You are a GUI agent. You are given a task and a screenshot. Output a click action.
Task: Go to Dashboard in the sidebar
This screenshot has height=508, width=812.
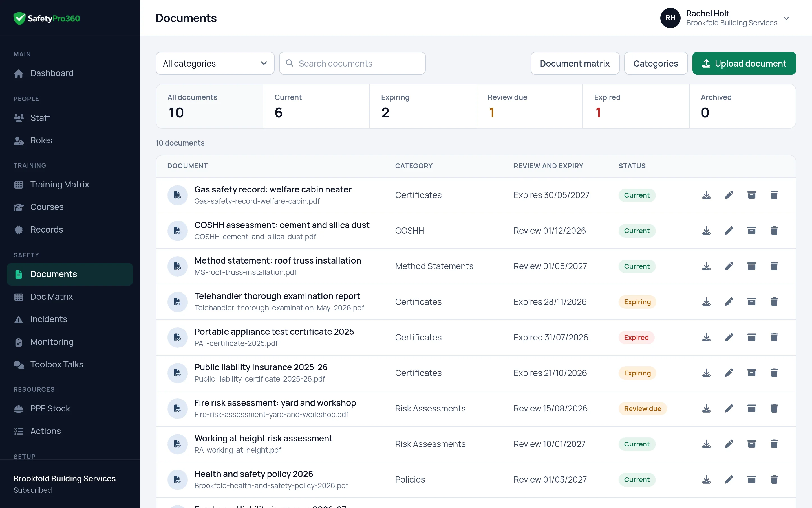tap(70, 73)
